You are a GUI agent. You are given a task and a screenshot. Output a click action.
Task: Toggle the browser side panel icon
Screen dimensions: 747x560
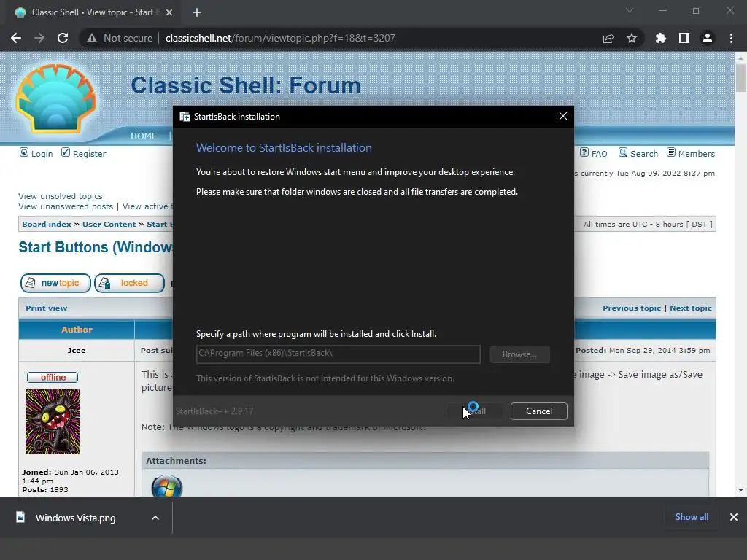tap(684, 38)
